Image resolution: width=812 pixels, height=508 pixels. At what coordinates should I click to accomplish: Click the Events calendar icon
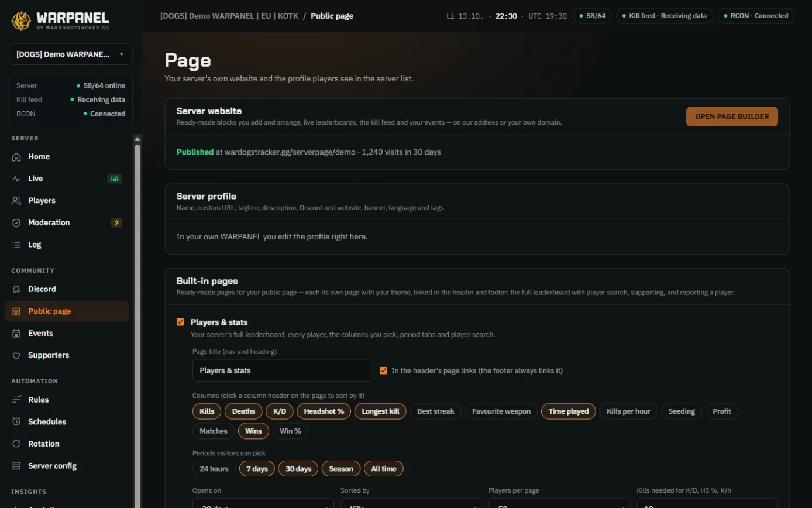point(16,333)
